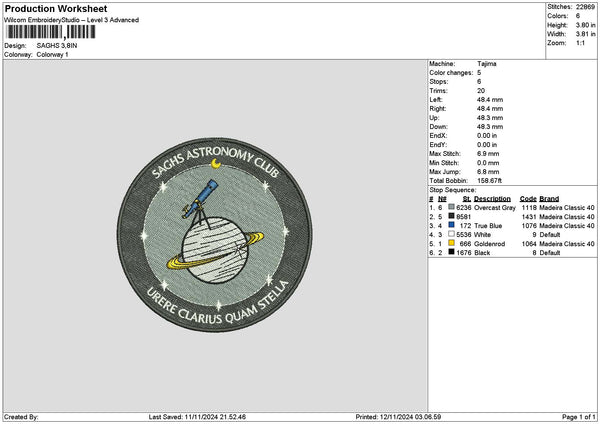Screen dimensions: 600x424
Task: Click the Overcast Gray color swatch
Action: tap(452, 207)
